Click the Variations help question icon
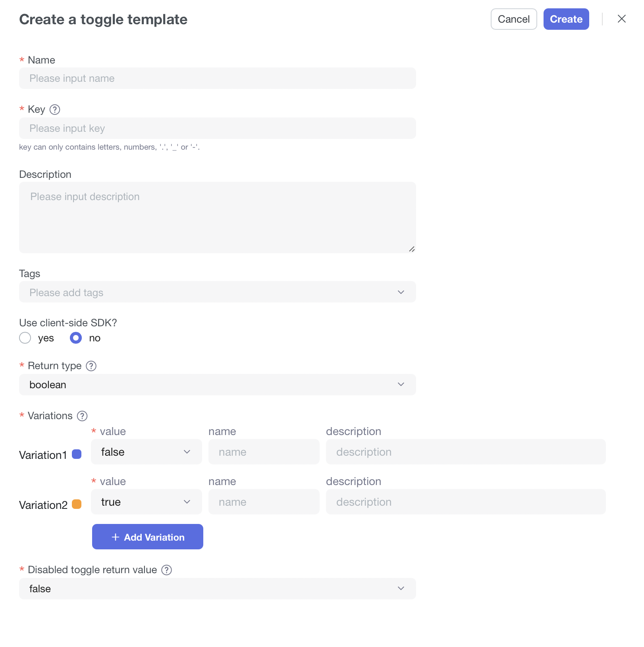Screen dimensions: 644x647 click(82, 416)
